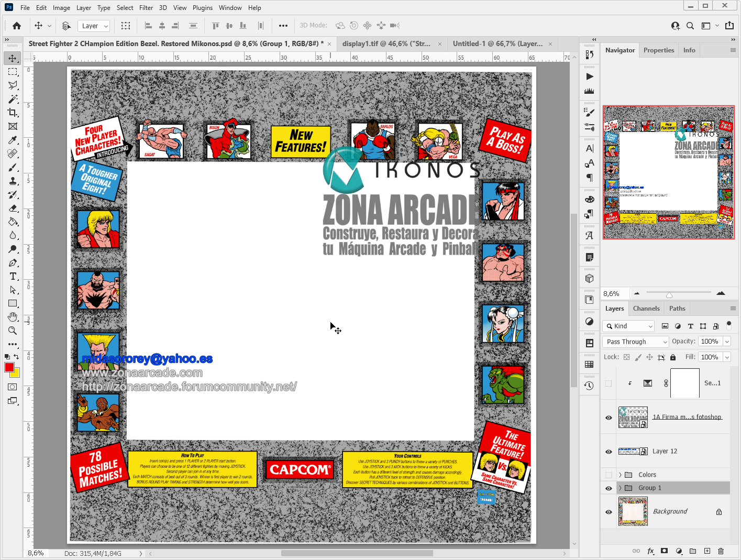Show the Colors group layer
The height and width of the screenshot is (560, 741).
coord(609,475)
